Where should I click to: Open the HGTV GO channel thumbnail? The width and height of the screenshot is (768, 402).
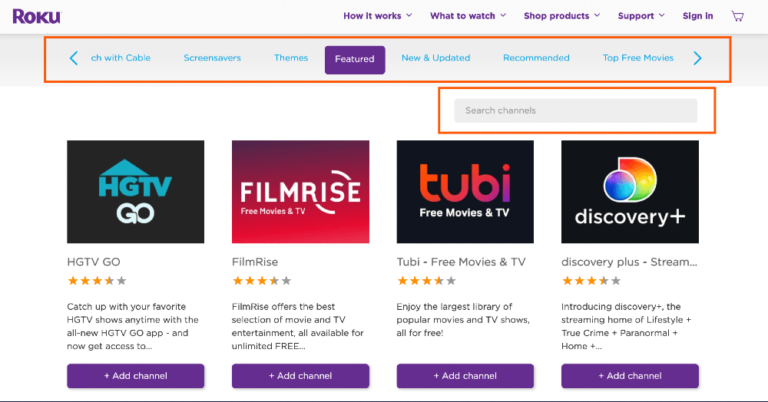[x=136, y=191]
